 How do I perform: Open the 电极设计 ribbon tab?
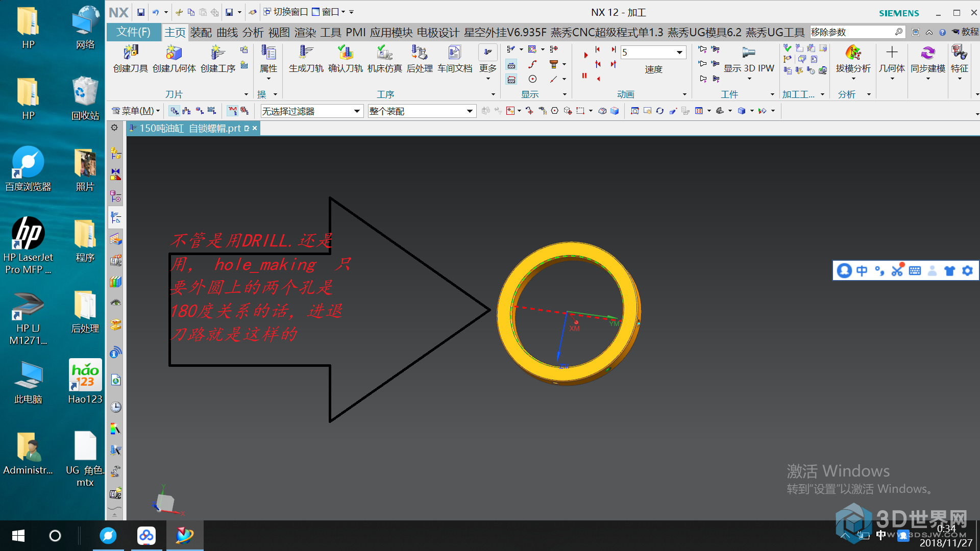pos(438,32)
